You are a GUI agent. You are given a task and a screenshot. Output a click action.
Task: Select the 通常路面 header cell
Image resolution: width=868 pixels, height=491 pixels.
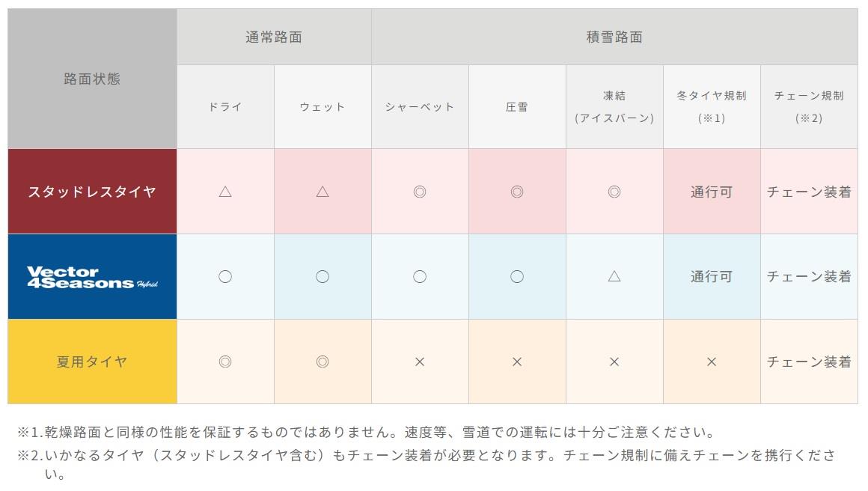pyautogui.click(x=274, y=37)
